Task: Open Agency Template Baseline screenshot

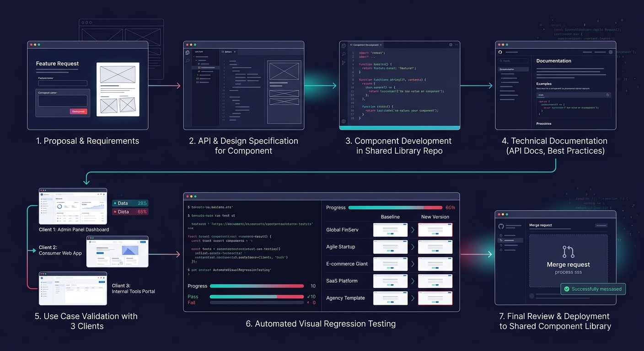Action: (x=390, y=298)
